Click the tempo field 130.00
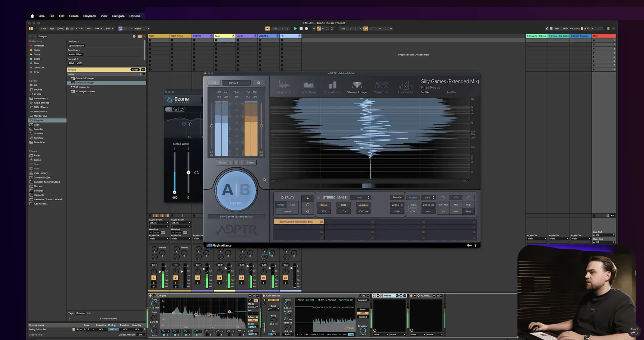Image resolution: width=644 pixels, height=340 pixels. point(60,29)
